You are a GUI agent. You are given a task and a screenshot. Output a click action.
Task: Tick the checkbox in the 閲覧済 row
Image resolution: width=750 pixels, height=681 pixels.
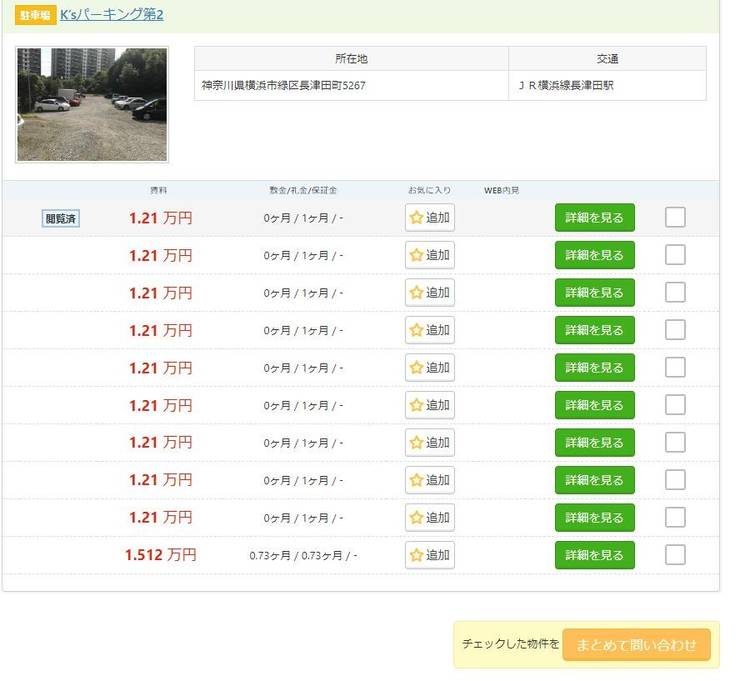[x=675, y=217]
